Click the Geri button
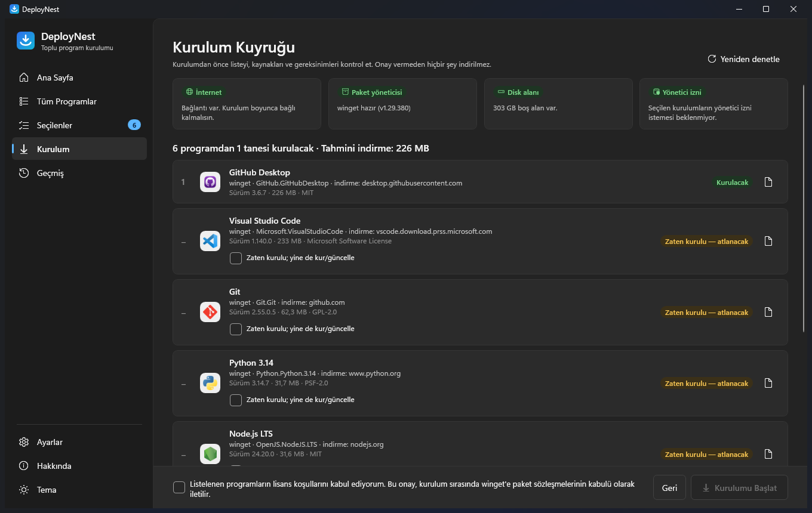Image resolution: width=812 pixels, height=513 pixels. coord(669,487)
